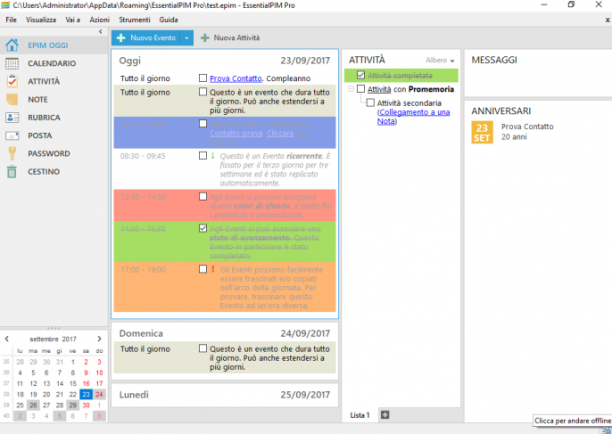Viewport: 612px width, 434px height.
Task: Click the online status icon in status bar
Action: [x=606, y=430]
